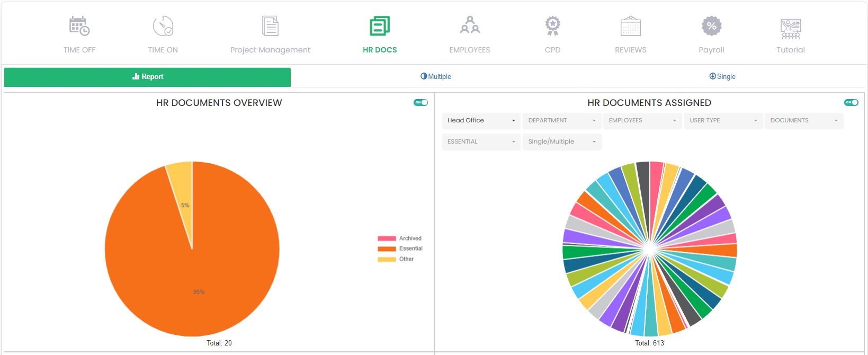868x355 pixels.
Task: Open the Project Management document icon
Action: [270, 26]
